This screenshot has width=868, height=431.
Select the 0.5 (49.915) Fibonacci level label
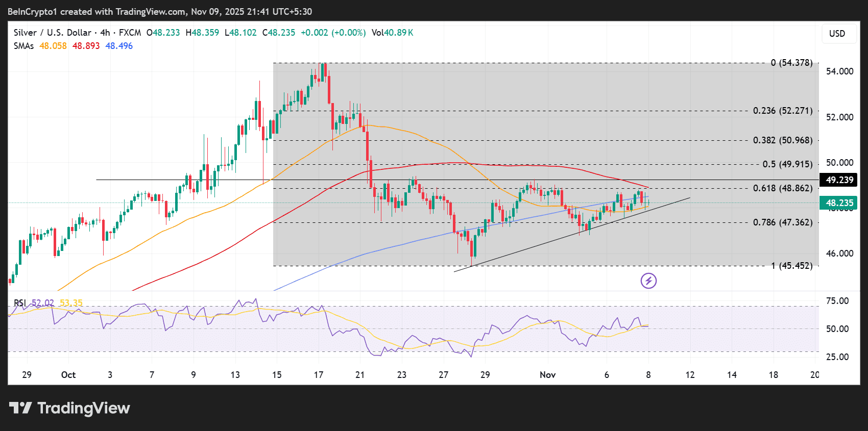click(787, 164)
